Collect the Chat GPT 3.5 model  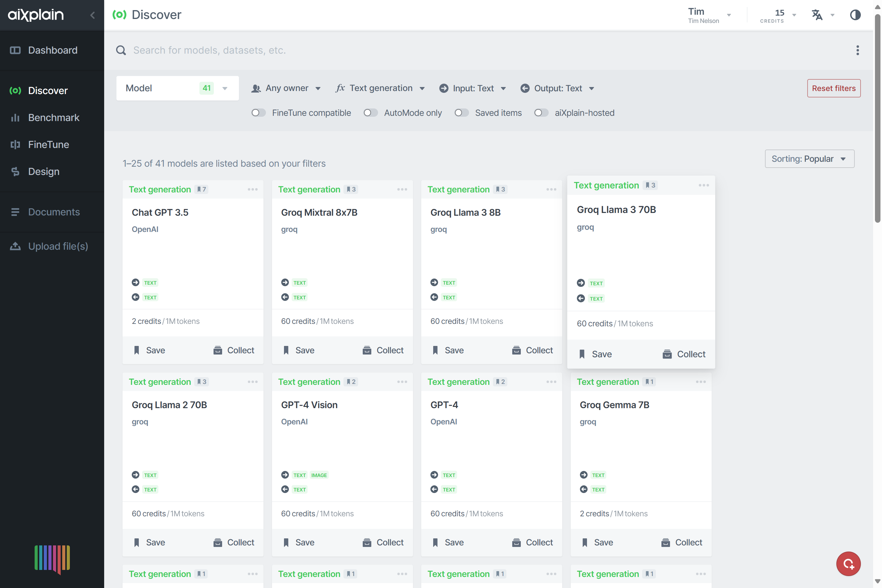pyautogui.click(x=233, y=350)
